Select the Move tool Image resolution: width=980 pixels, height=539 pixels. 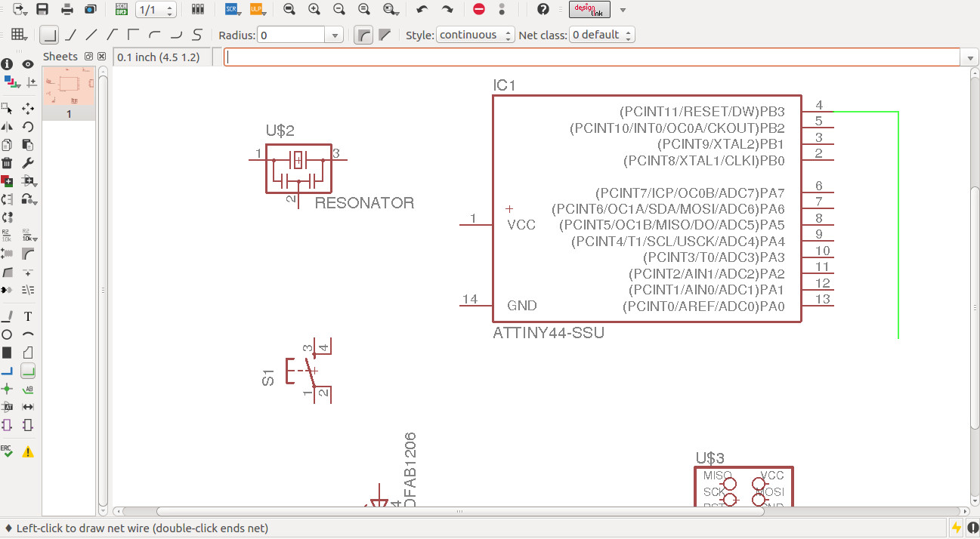click(x=28, y=109)
